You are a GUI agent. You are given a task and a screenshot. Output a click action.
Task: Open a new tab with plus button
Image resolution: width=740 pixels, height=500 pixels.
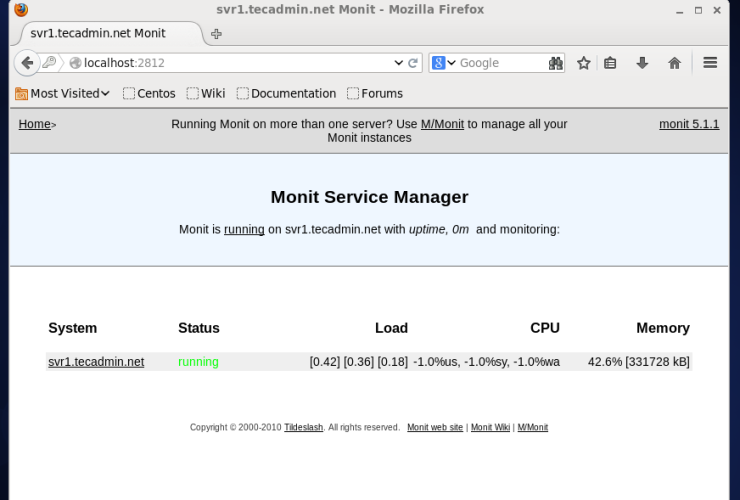(x=216, y=34)
